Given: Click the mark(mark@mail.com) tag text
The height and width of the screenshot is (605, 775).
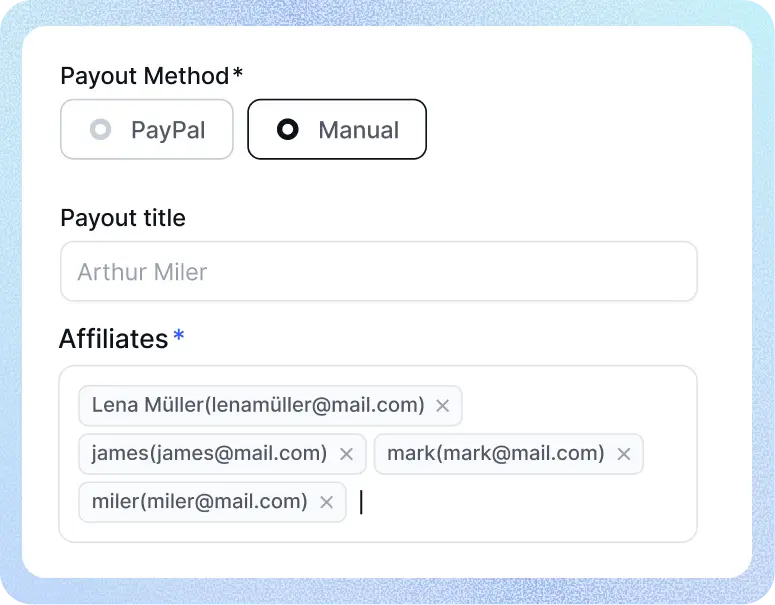Looking at the screenshot, I should [495, 453].
